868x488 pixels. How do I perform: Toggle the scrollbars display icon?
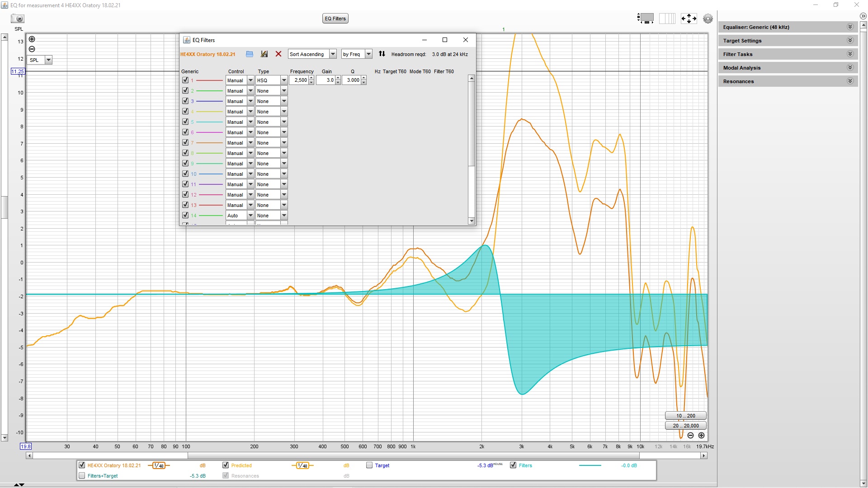pos(646,18)
